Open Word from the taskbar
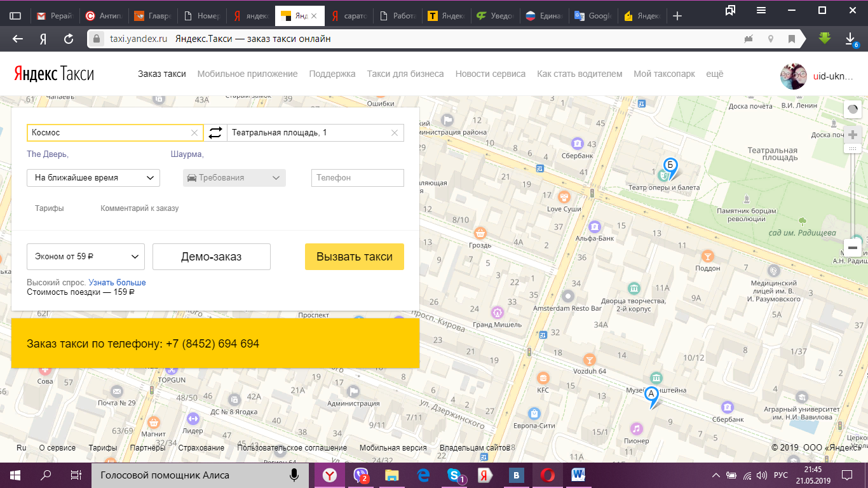Image resolution: width=868 pixels, height=488 pixels. click(579, 475)
